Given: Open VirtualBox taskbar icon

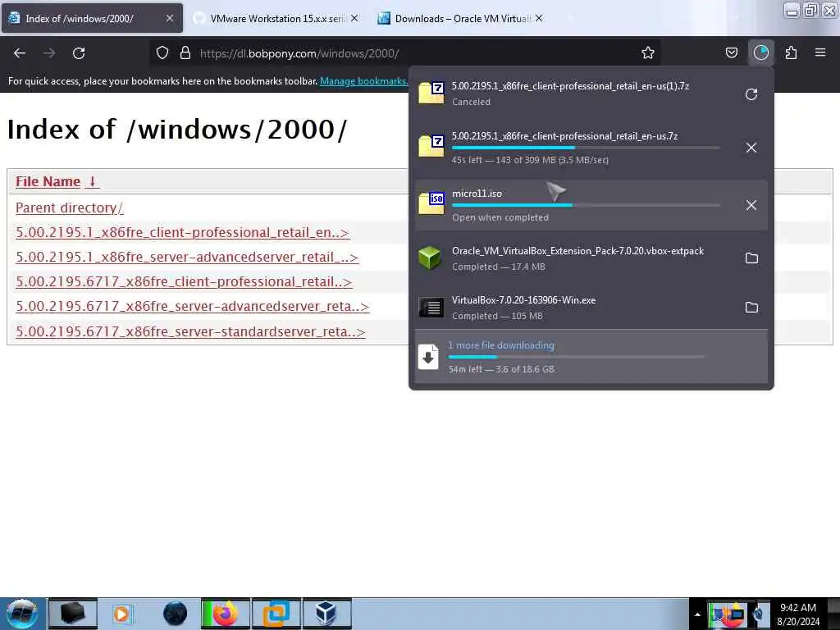Looking at the screenshot, I should (326, 614).
